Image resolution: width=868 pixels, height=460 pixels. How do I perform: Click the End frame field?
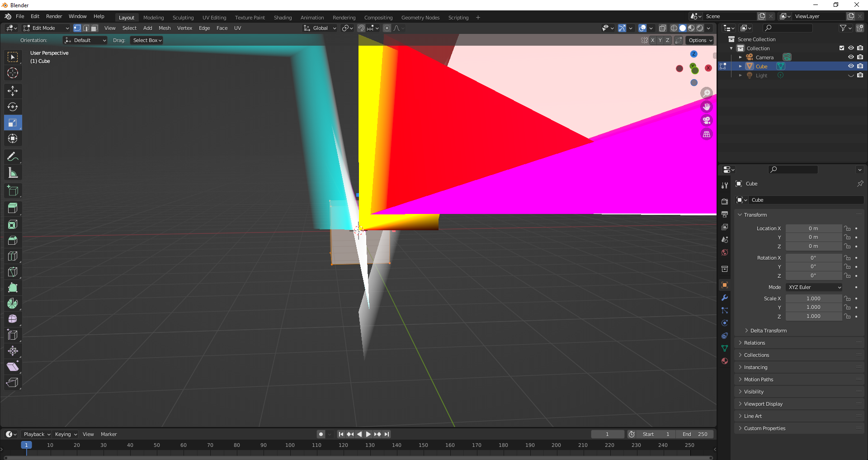click(x=695, y=434)
